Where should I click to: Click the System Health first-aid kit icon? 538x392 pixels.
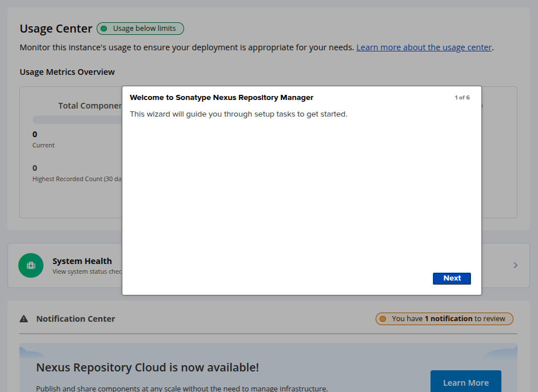(31, 265)
